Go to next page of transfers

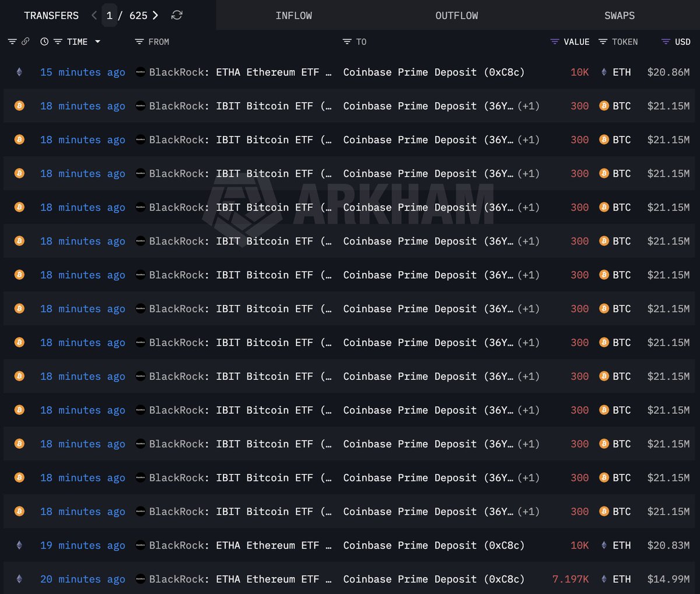[x=155, y=15]
